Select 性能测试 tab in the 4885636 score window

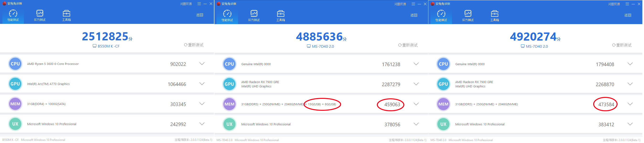coord(227,16)
